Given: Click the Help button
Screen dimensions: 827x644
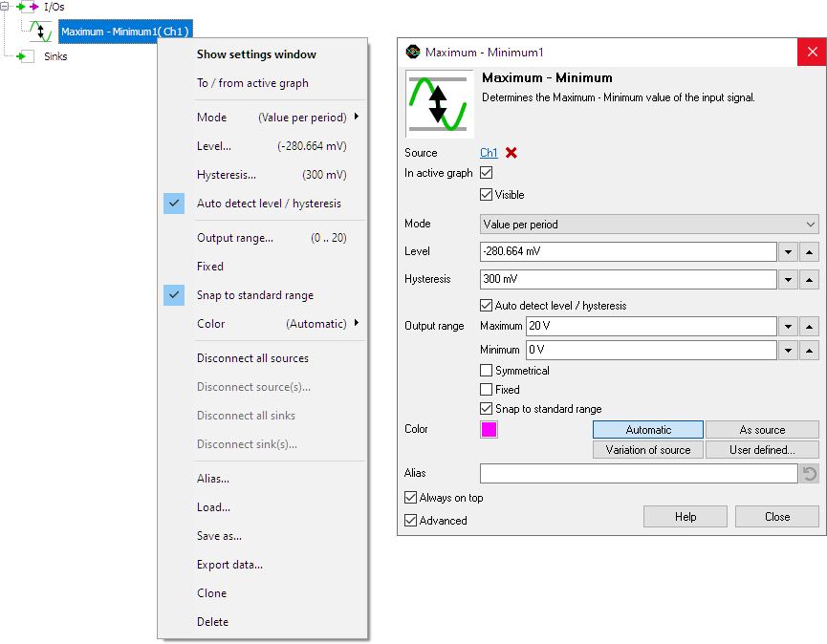Looking at the screenshot, I should point(686,517).
